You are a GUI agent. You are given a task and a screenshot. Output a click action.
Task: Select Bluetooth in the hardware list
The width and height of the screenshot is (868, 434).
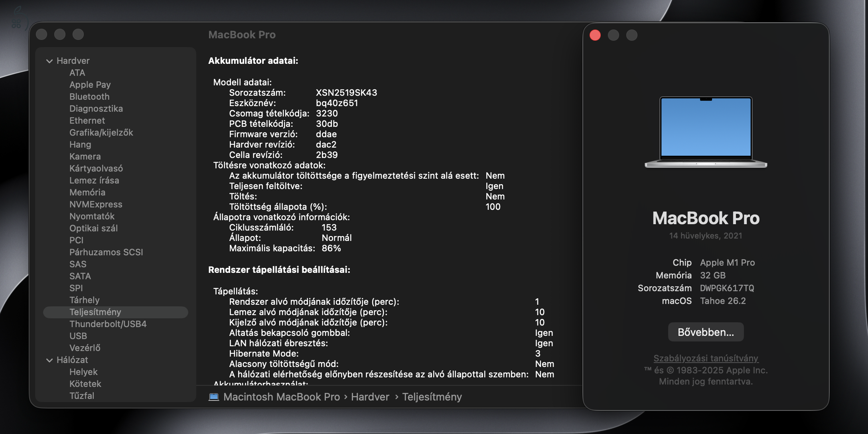tap(89, 97)
